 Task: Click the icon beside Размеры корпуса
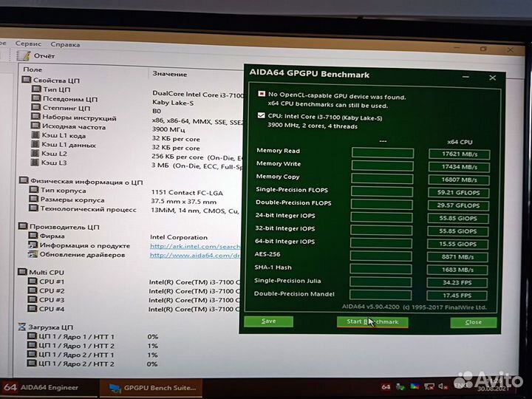coord(33,199)
